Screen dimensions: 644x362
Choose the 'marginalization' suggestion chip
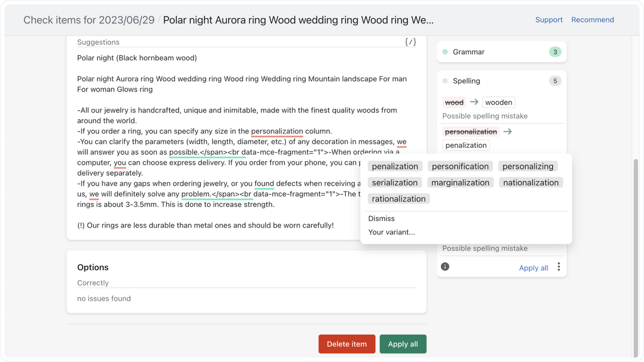[460, 183]
